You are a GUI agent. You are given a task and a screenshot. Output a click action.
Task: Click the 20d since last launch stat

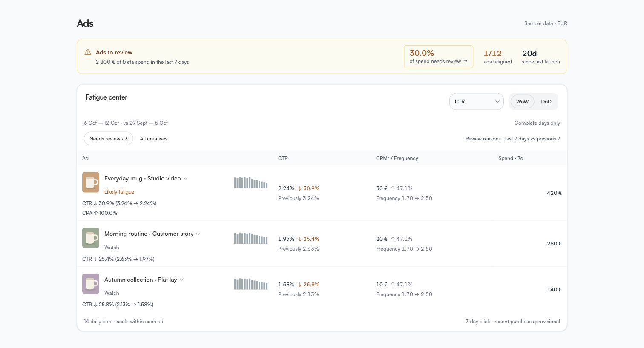(541, 57)
